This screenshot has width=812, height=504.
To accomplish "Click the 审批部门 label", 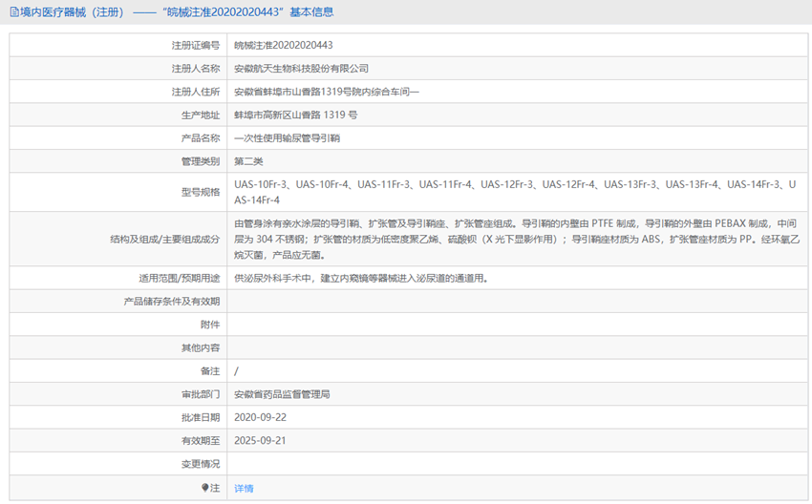I will (201, 394).
